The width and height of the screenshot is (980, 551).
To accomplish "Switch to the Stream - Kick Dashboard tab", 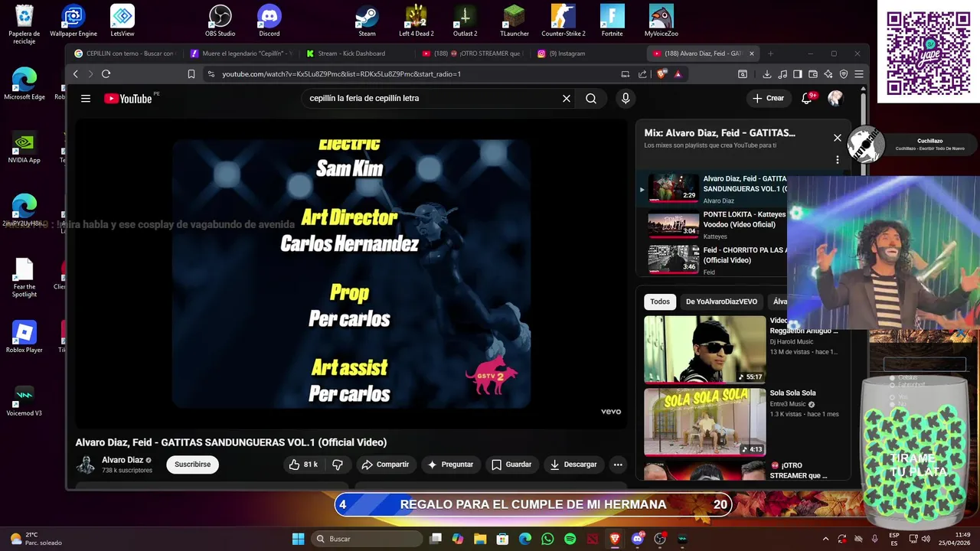I will click(356, 54).
